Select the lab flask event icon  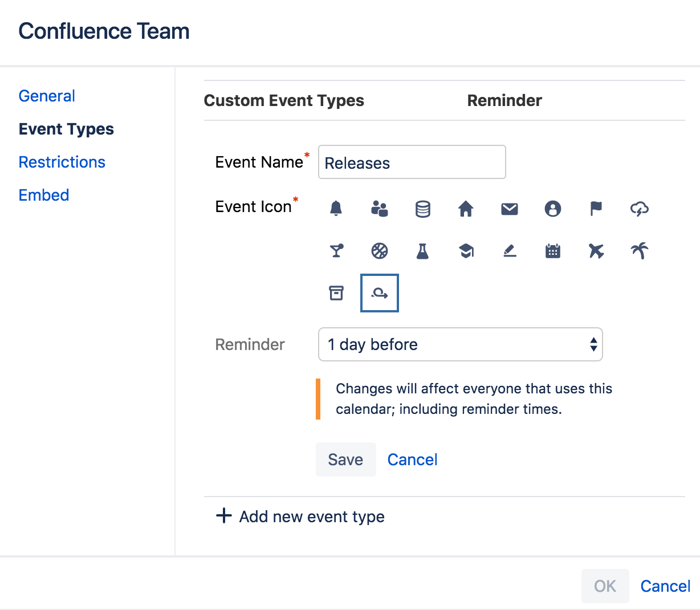[x=422, y=251]
